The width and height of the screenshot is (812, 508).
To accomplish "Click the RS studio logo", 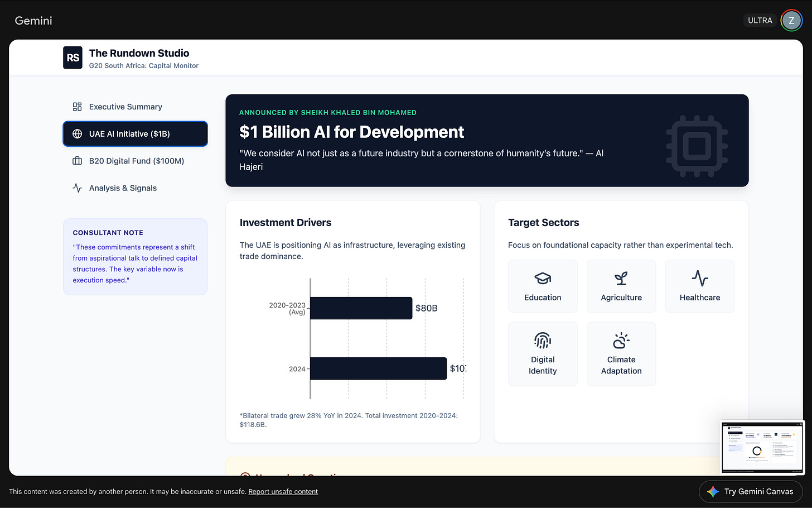I will tap(72, 57).
